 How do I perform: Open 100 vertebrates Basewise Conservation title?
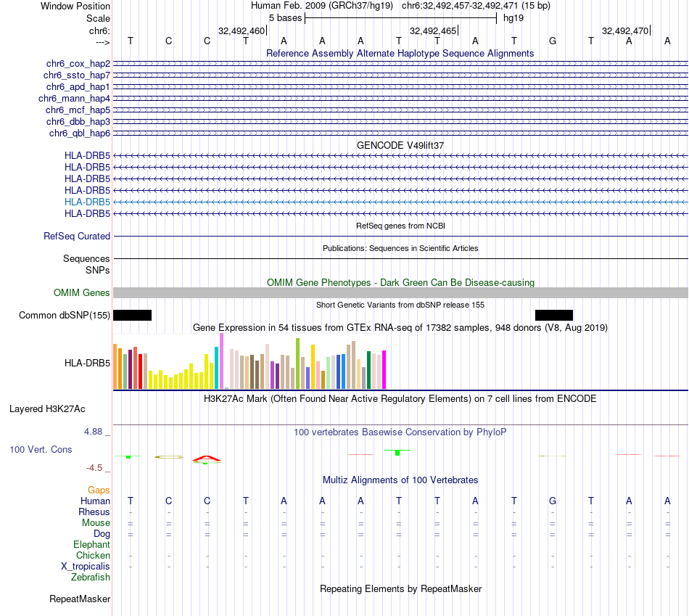click(400, 432)
